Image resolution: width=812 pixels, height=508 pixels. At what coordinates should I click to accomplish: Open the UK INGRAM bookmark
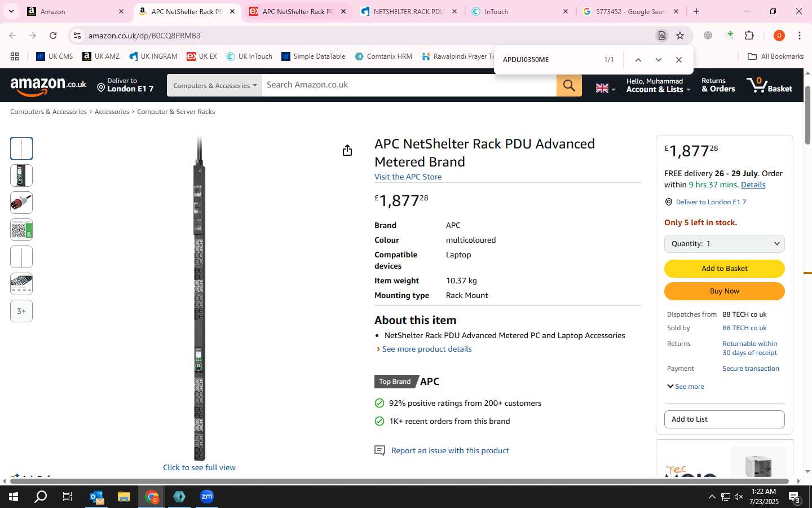pyautogui.click(x=153, y=56)
